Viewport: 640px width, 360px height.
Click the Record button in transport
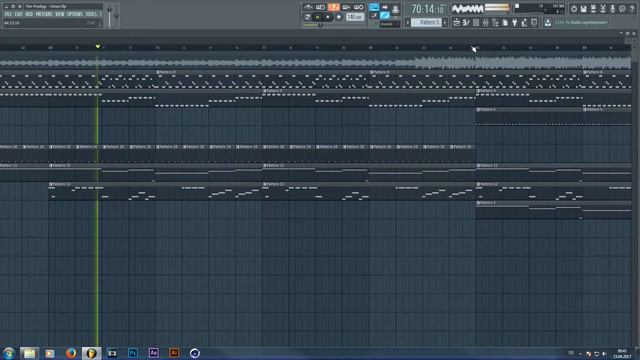tap(339, 17)
